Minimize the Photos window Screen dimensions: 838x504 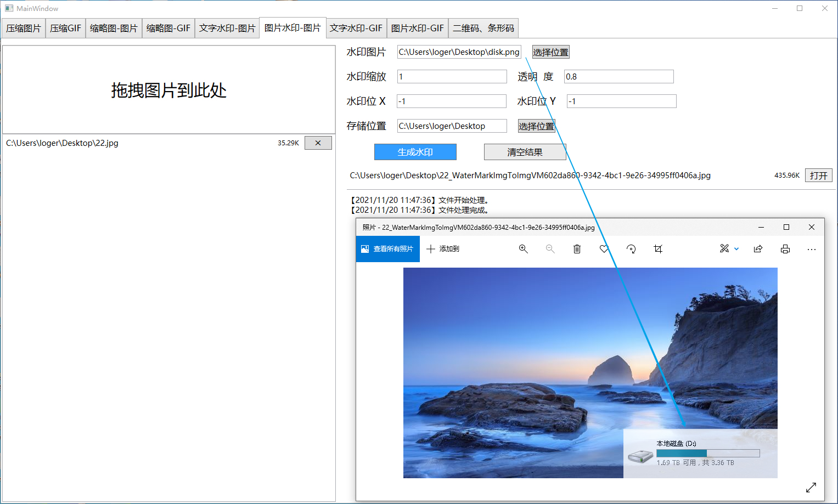coord(761,227)
